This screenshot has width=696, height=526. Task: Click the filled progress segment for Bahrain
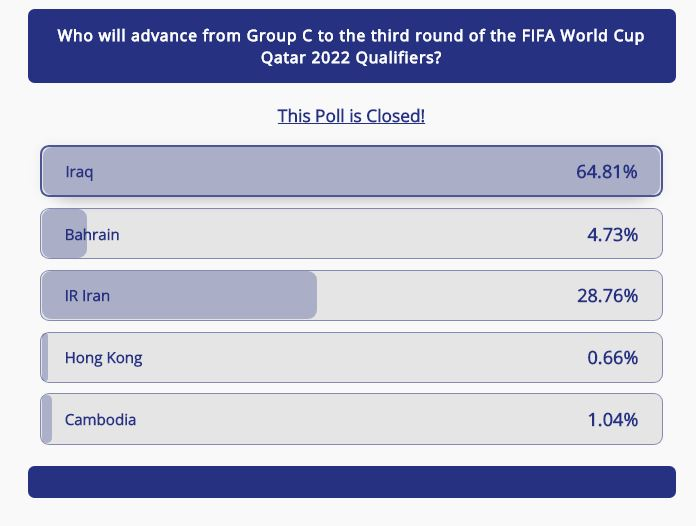64,233
